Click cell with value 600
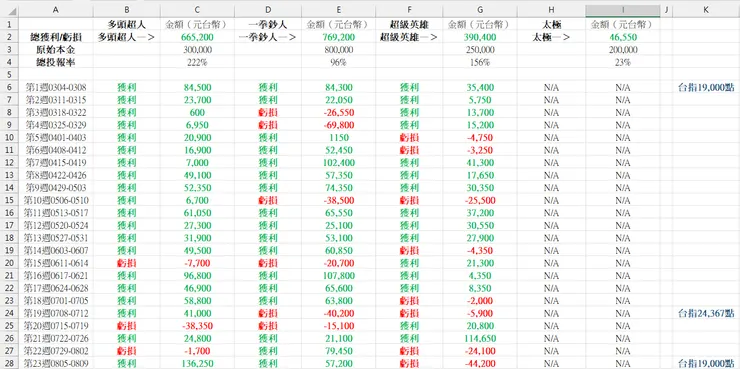 (x=197, y=112)
